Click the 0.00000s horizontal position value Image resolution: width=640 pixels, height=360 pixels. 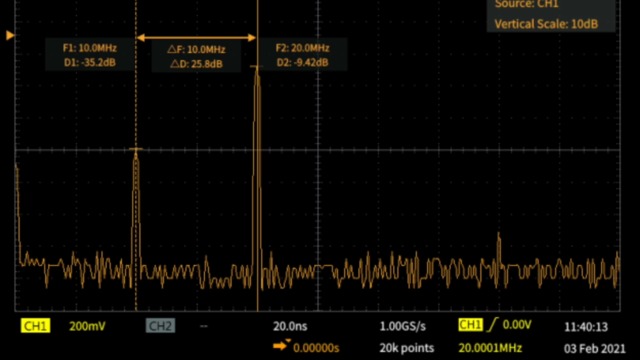(316, 348)
